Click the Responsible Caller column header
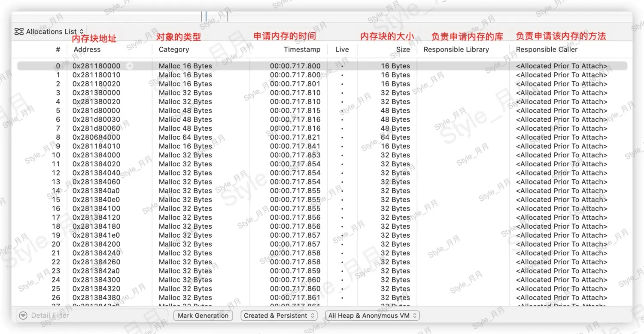The height and width of the screenshot is (334, 644). click(x=547, y=49)
